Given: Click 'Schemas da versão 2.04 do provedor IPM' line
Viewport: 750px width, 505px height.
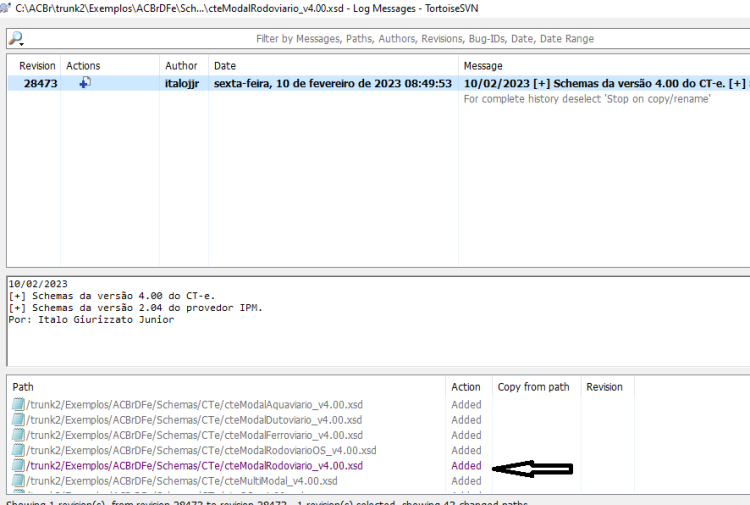Looking at the screenshot, I should pyautogui.click(x=135, y=307).
